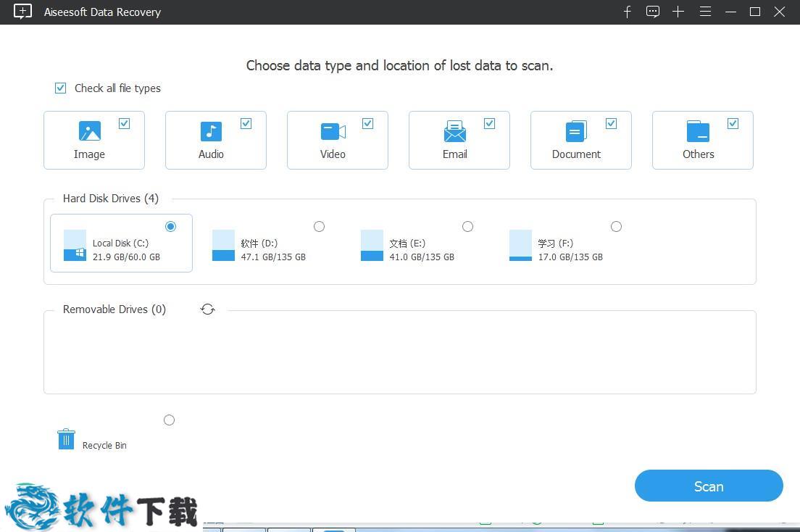
Task: Close the Data Recovery window
Action: click(x=779, y=12)
